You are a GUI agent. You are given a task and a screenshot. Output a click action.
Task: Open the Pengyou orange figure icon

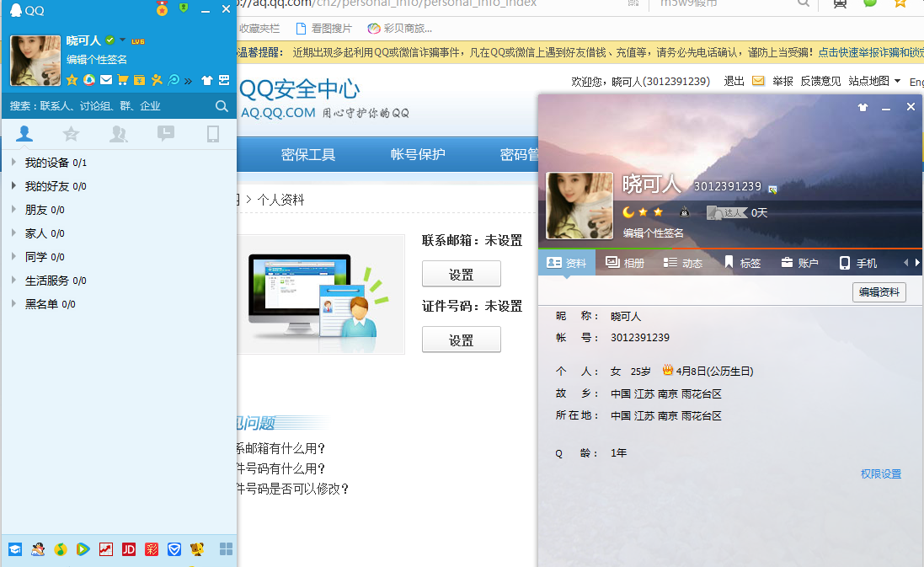point(157,79)
